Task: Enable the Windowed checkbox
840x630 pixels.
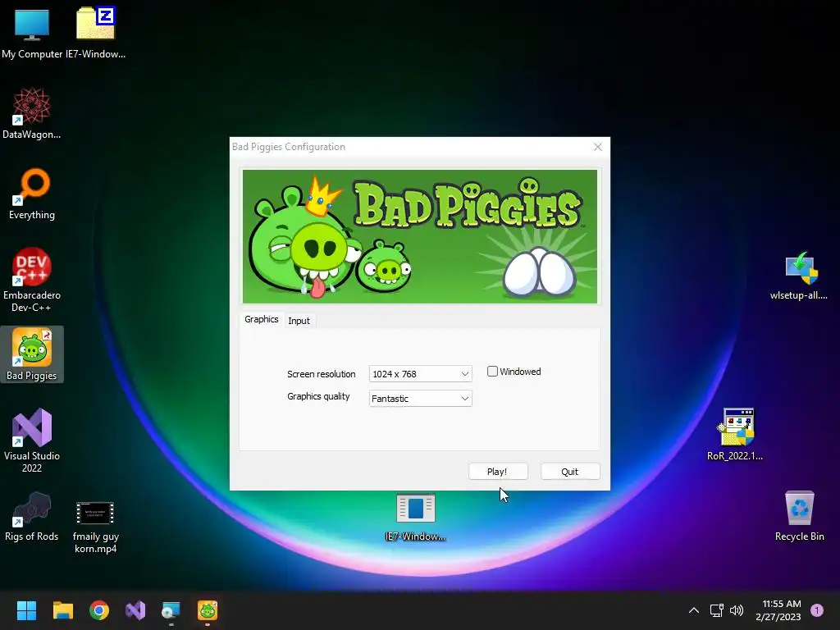Action: point(492,372)
